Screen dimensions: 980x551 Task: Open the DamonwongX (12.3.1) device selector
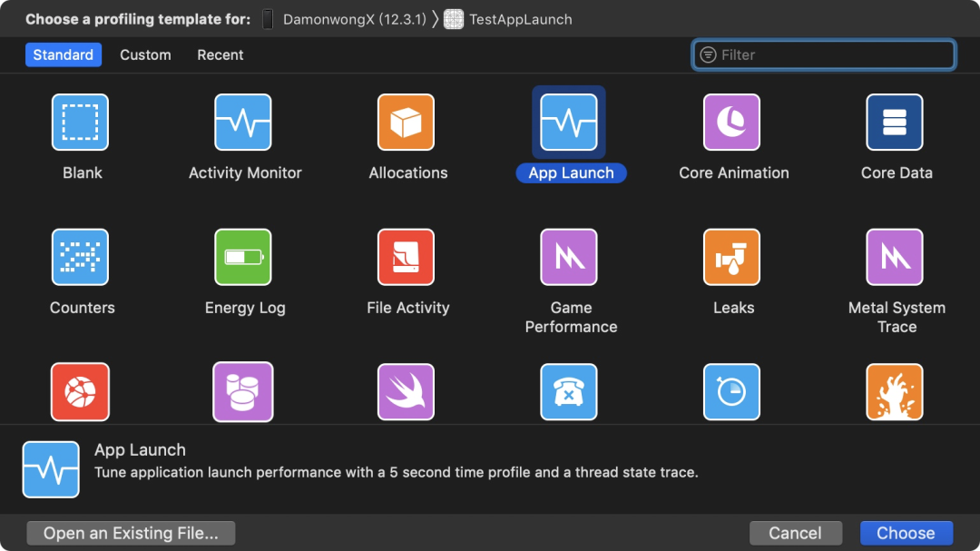tap(355, 19)
